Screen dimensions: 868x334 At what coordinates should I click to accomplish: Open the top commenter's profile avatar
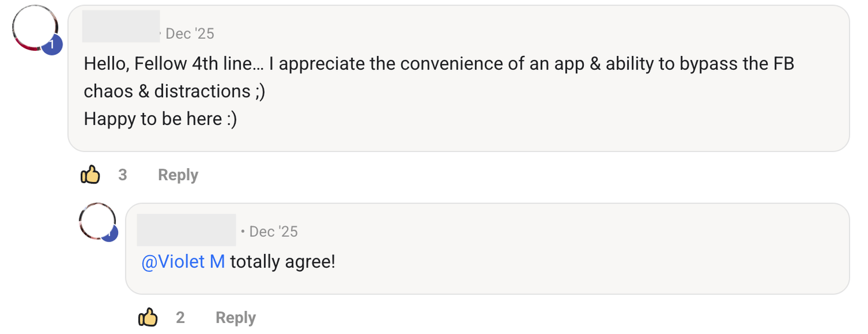pos(35,28)
